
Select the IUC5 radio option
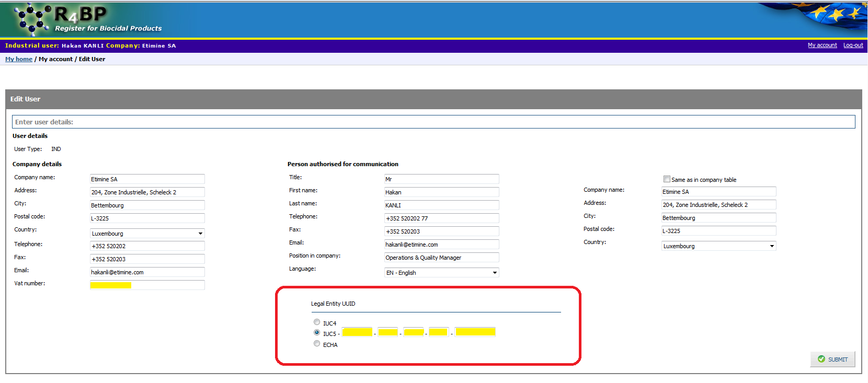coord(317,332)
